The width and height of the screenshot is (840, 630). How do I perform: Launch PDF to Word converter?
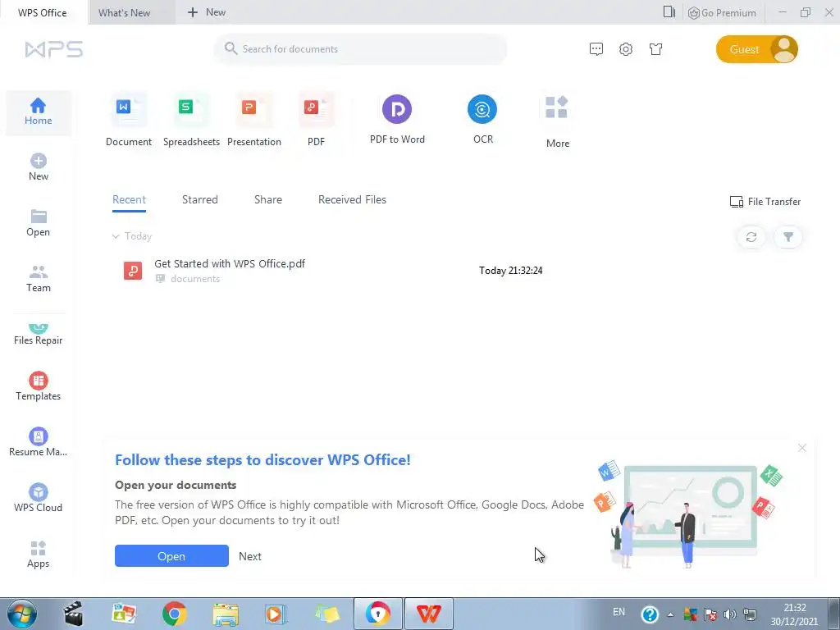point(397,120)
